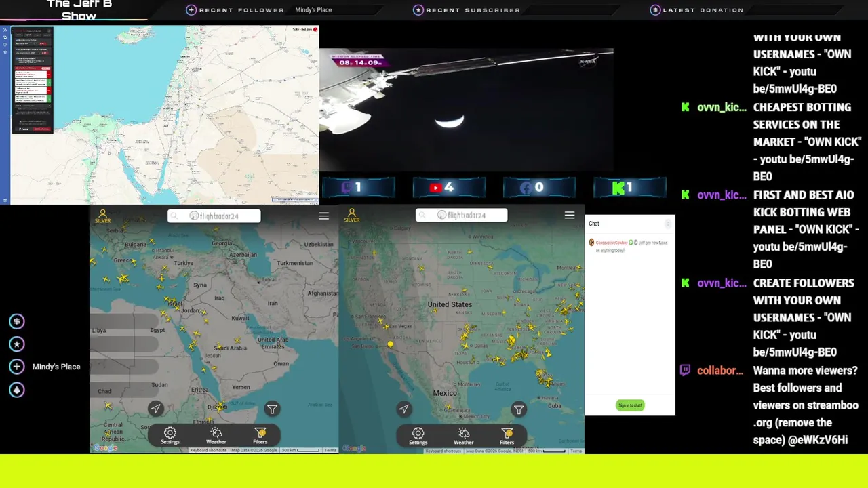Open Settings on the Middle East flight map
Image resolution: width=868 pixels, height=488 pixels.
coord(170,436)
